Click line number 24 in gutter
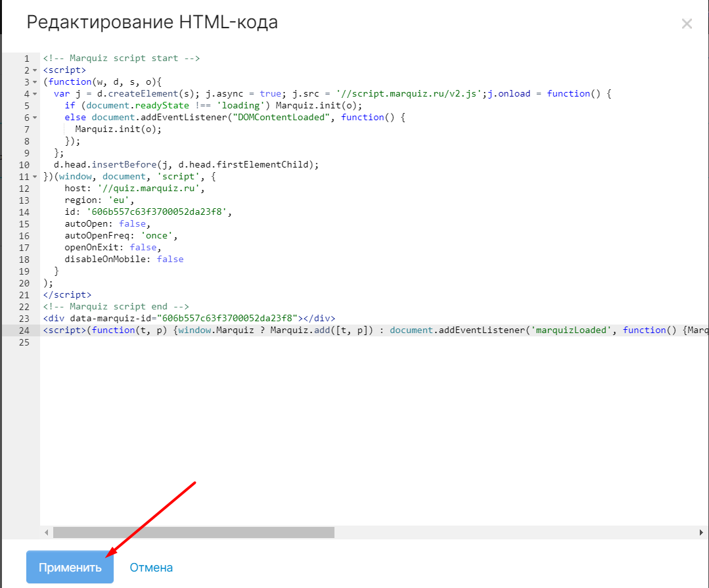This screenshot has height=588, width=709. coord(24,330)
